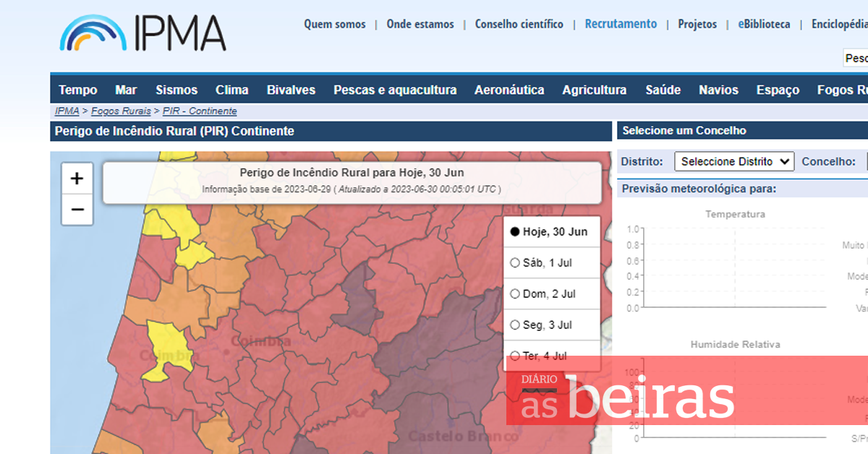Click the IPMA logo
The height and width of the screenshot is (454, 868).
coord(142,33)
